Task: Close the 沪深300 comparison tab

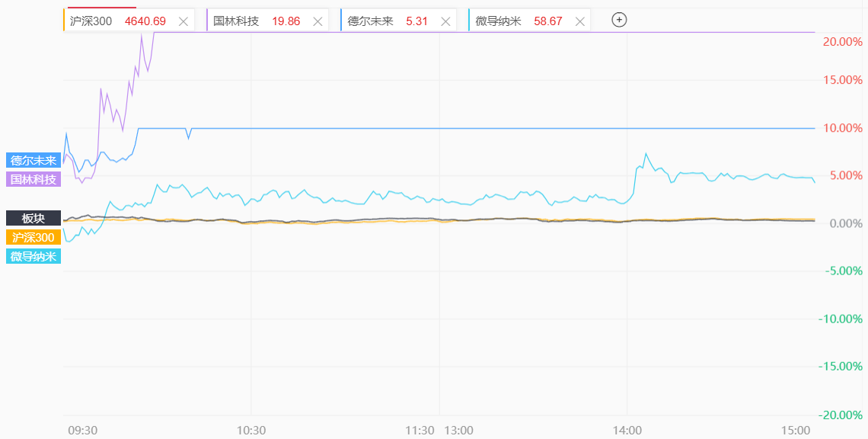Action: click(x=183, y=21)
